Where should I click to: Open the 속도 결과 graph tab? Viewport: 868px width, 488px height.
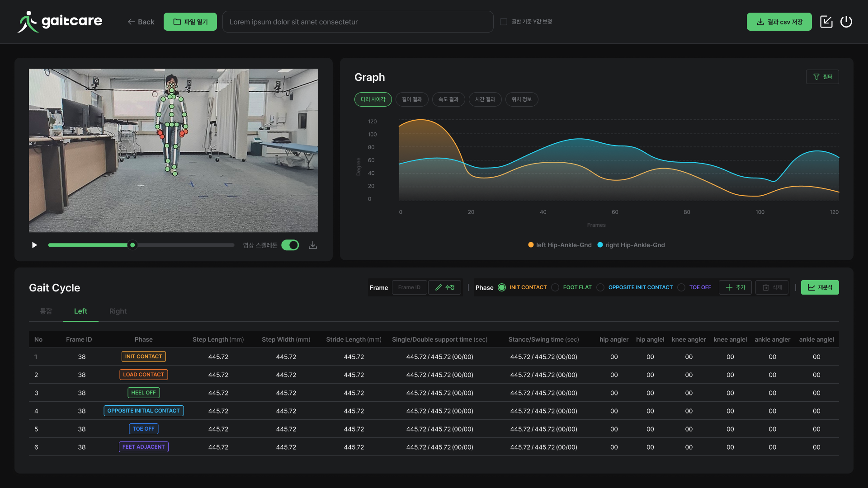[448, 99]
